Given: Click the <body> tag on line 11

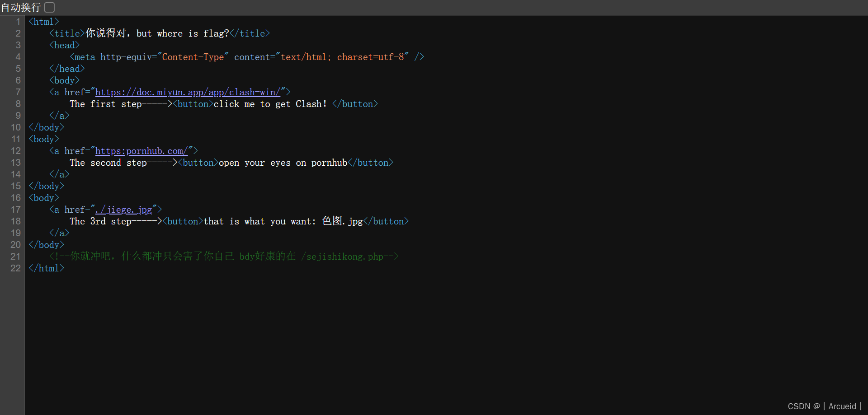Looking at the screenshot, I should 44,139.
